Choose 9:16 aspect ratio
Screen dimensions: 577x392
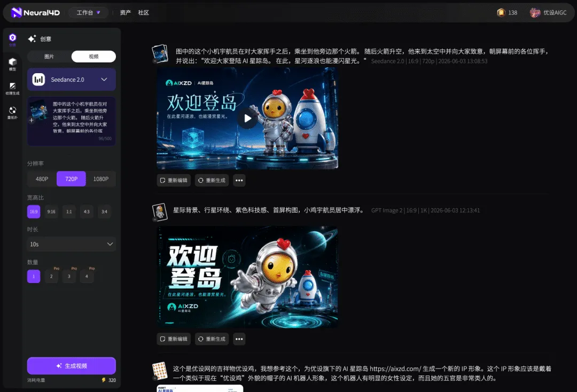point(51,211)
